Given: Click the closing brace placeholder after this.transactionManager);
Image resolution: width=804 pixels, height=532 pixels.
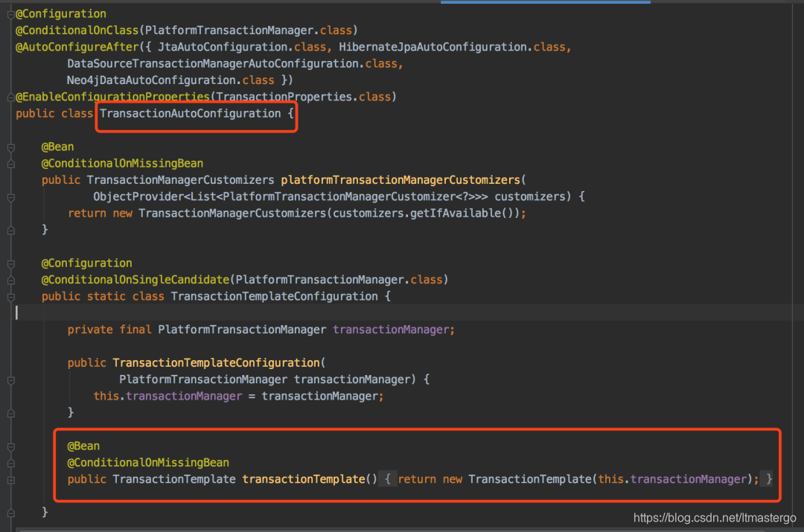Looking at the screenshot, I should click(x=768, y=478).
